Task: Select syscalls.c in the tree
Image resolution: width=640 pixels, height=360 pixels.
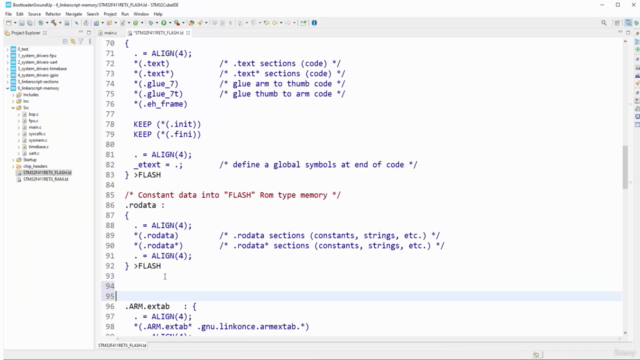Action: [x=37, y=134]
